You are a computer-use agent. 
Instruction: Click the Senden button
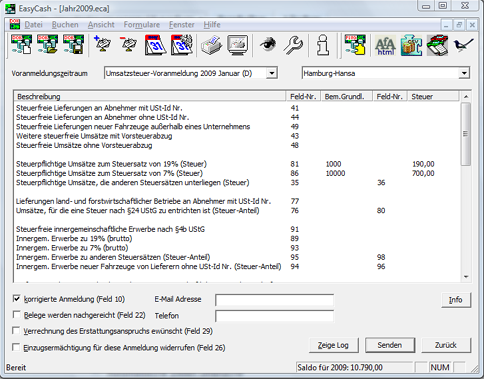click(x=390, y=345)
